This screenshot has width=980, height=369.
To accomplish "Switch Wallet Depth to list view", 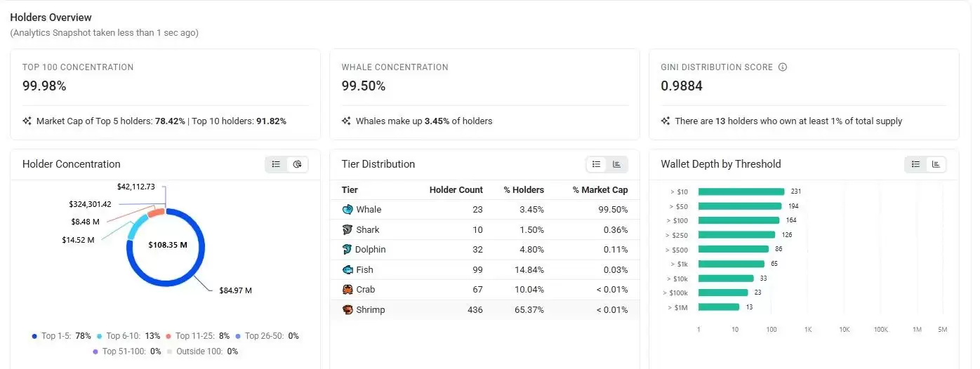I will pyautogui.click(x=915, y=164).
